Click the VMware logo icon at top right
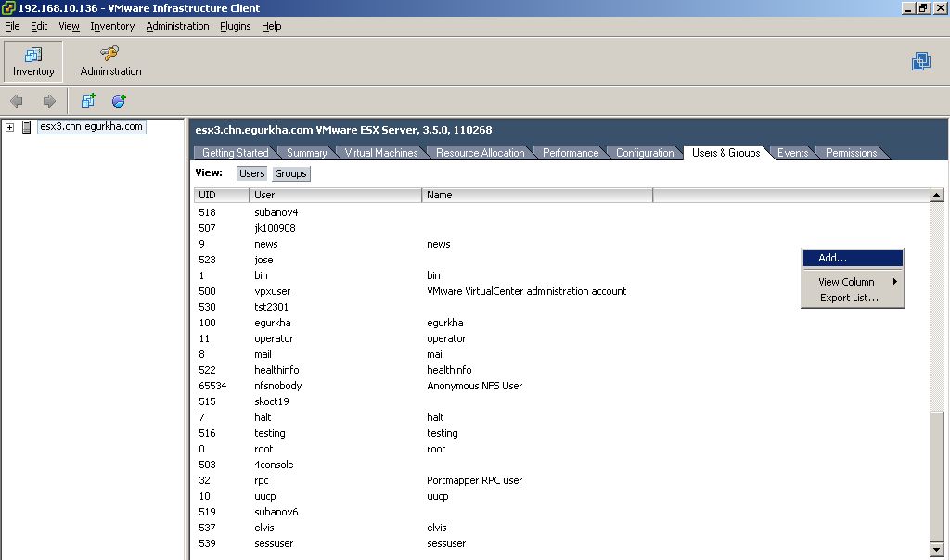This screenshot has height=560, width=950. tap(921, 61)
